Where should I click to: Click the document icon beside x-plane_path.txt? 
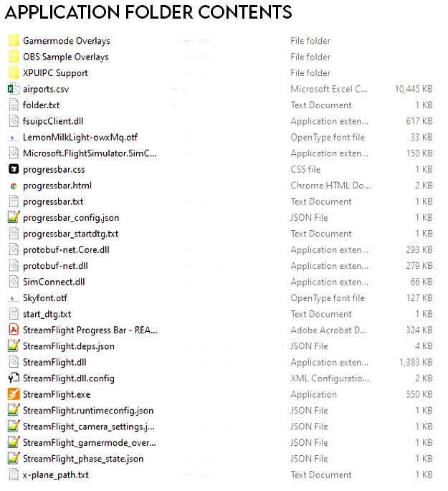click(14, 475)
